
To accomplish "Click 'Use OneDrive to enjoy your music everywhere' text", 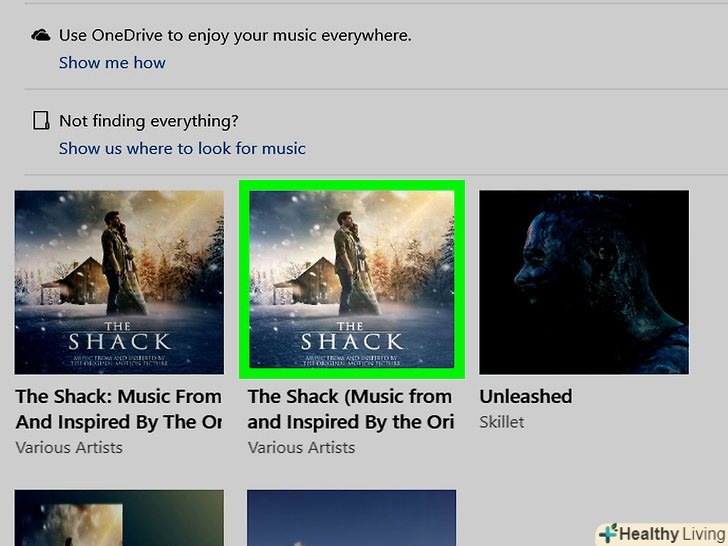I will 235,36.
